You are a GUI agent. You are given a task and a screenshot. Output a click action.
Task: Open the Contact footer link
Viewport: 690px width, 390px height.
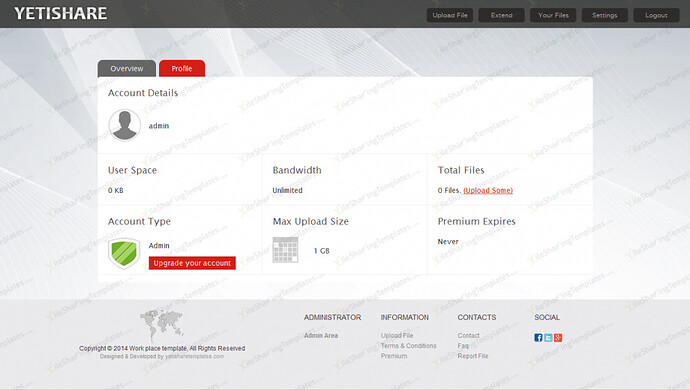point(468,335)
